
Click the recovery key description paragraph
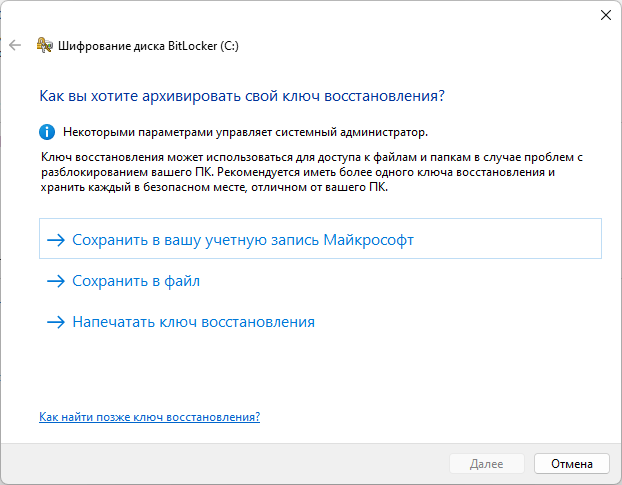click(310, 173)
